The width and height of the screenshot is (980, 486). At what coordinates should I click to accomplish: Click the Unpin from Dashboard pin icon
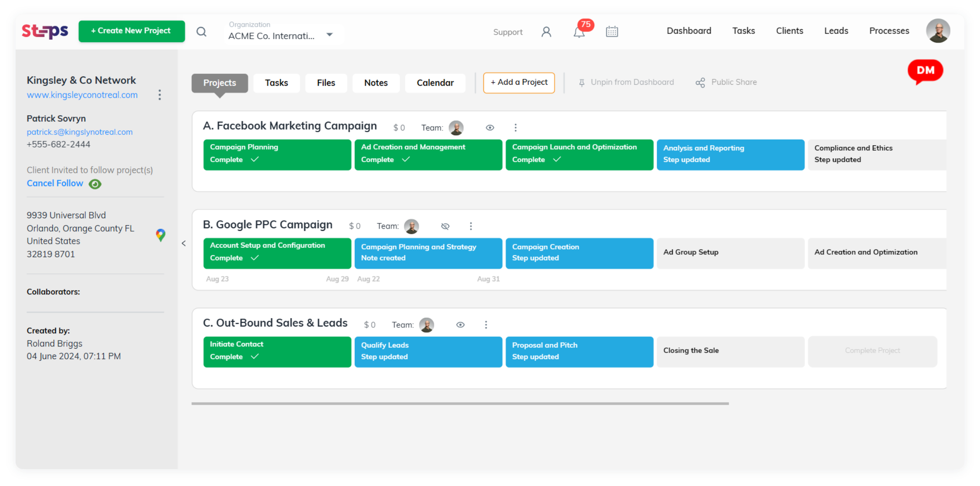(581, 82)
